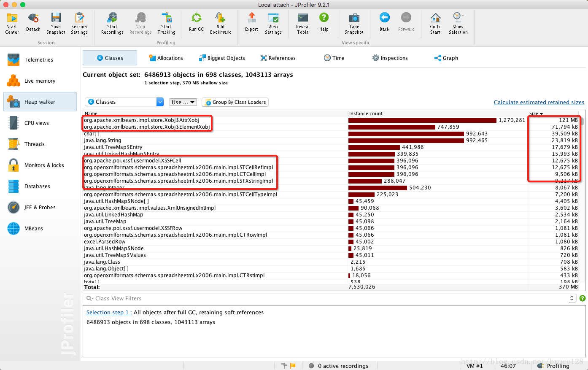Screen dimensions: 588x370
Task: Open the Live memory section
Action: pos(40,81)
